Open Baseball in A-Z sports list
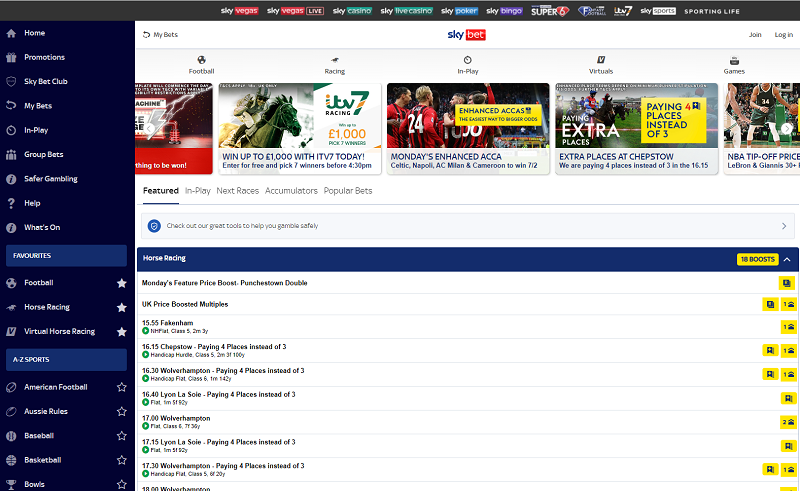The image size is (800, 491). pyautogui.click(x=39, y=436)
